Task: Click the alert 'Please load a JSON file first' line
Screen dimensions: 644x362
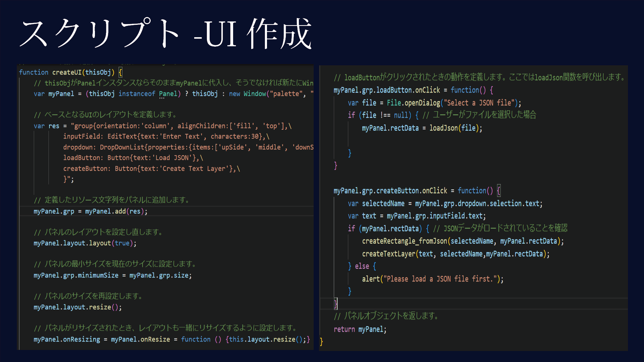Action: coord(432,279)
